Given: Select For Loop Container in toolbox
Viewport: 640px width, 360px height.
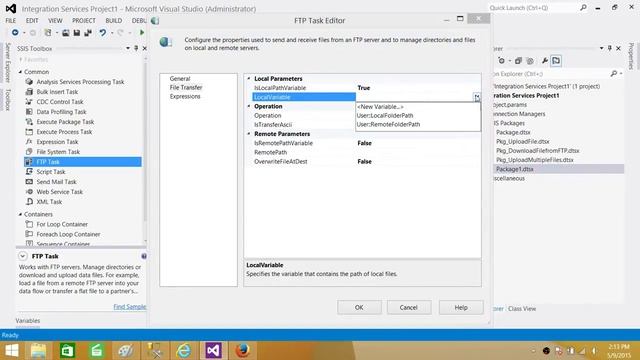Looking at the screenshot, I should (x=62, y=224).
